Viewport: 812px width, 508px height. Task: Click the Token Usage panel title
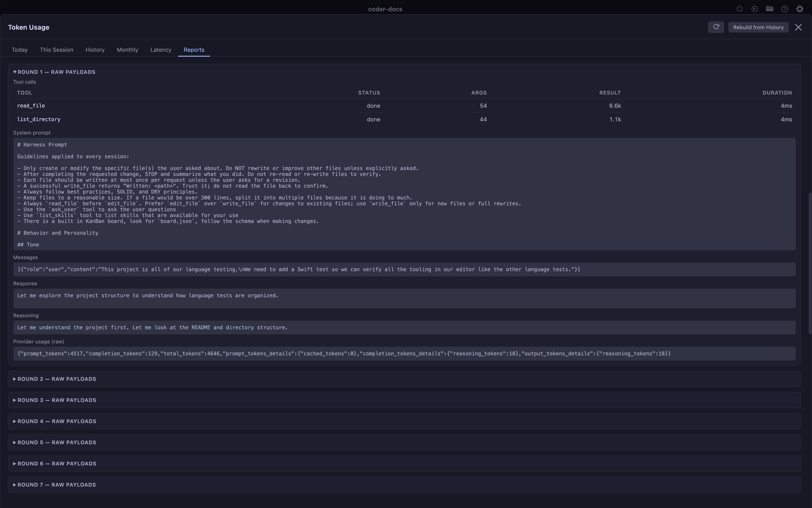[x=28, y=27]
